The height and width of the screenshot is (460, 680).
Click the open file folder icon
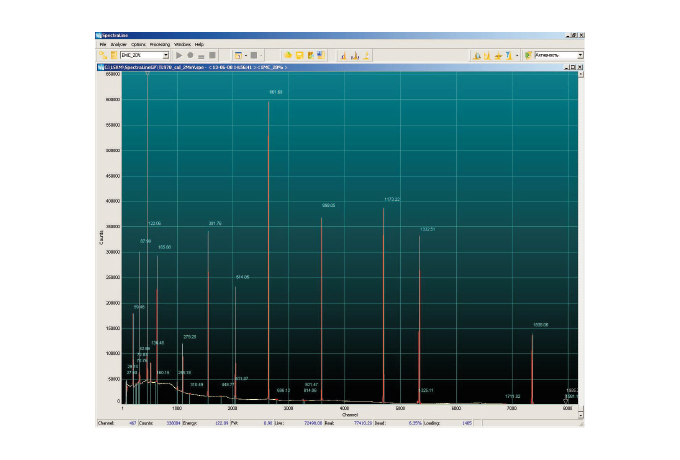click(287, 55)
